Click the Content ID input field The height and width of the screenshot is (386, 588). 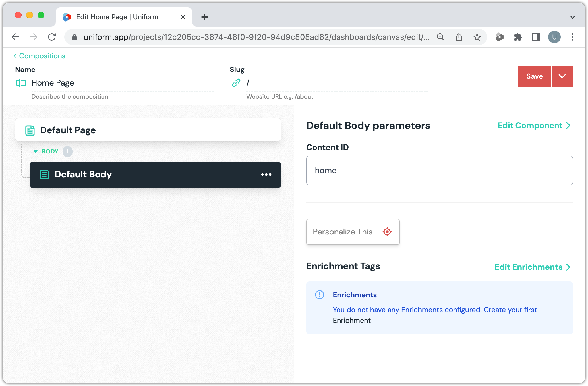(439, 171)
